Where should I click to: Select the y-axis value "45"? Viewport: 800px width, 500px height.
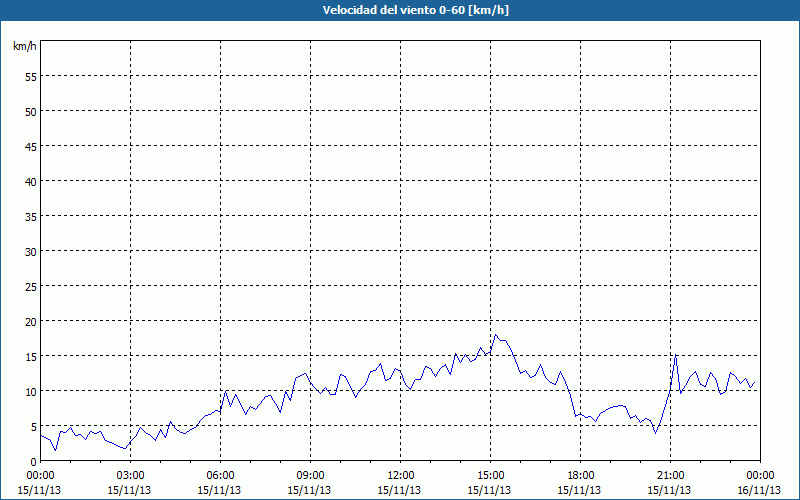31,146
